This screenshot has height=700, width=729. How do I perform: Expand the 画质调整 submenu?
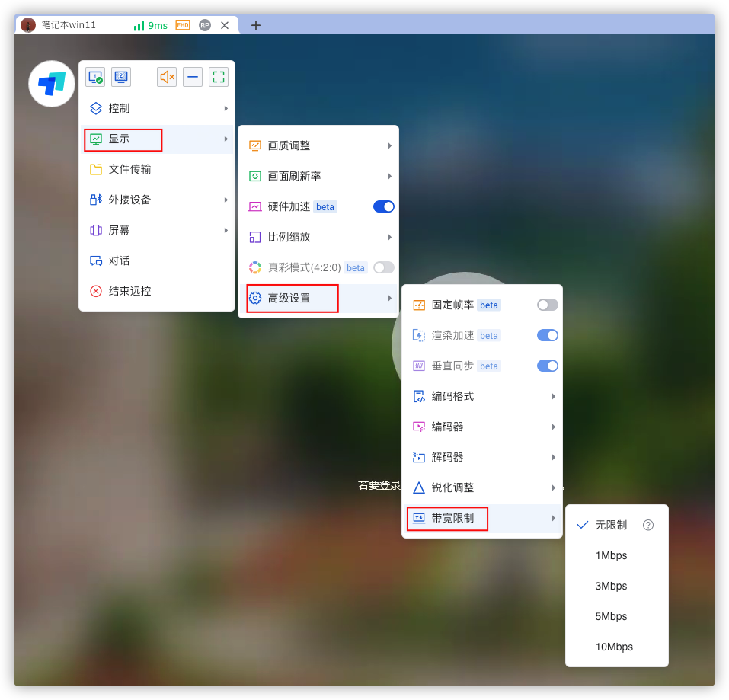coord(318,145)
